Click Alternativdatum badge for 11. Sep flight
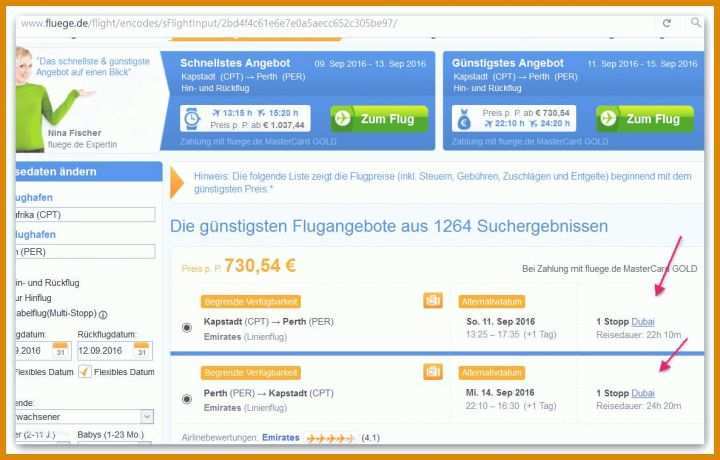 point(492,302)
